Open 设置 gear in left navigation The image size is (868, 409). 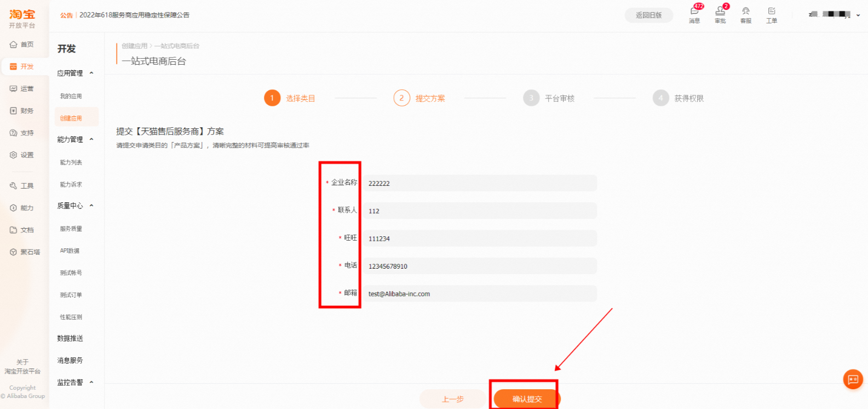pos(13,155)
